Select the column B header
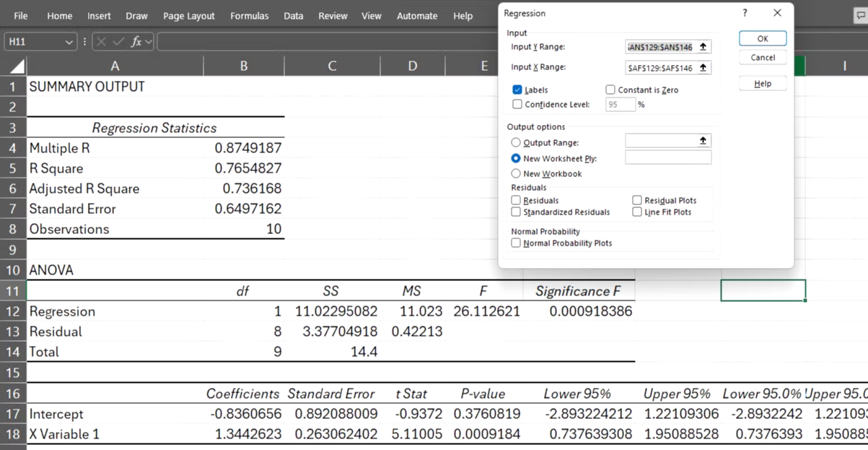Screen dimensions: 868x450 [244, 66]
